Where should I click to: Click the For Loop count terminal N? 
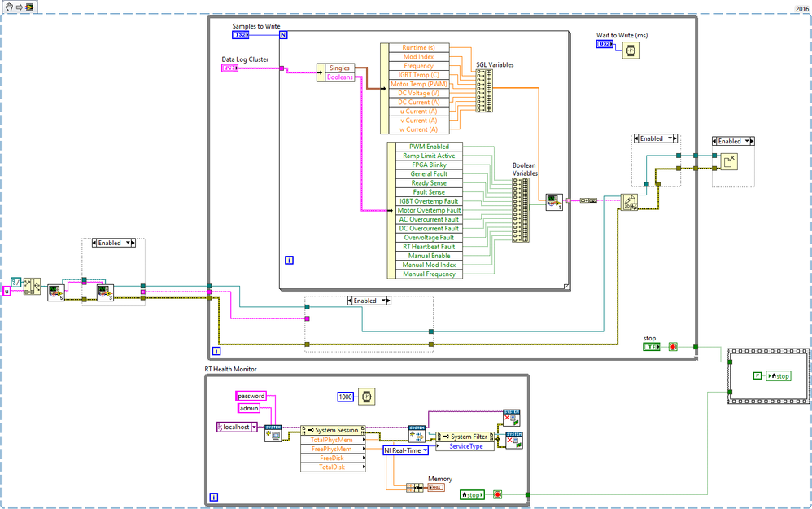coord(283,35)
